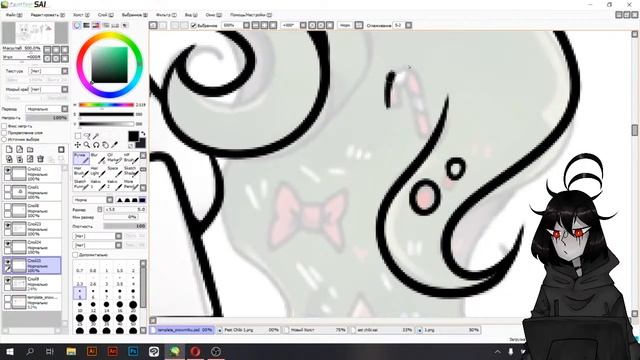Adjust the layer Непрозрачность opacity slider

click(47, 118)
